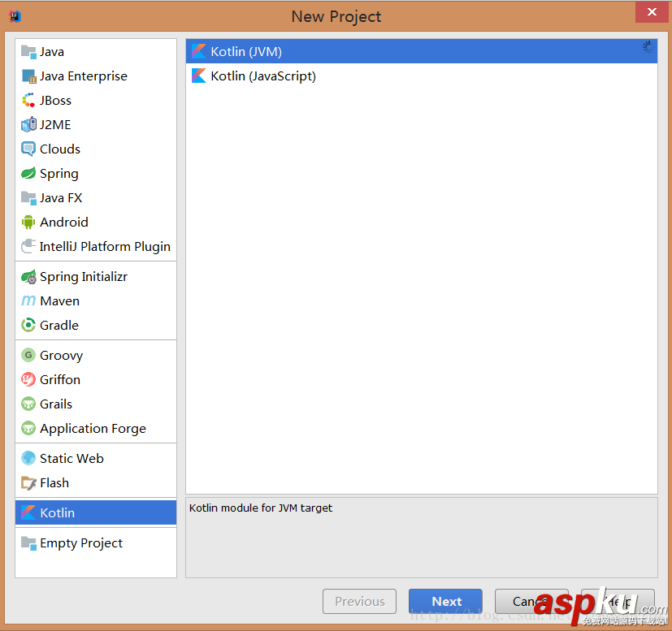Click the 'Kotlin module for JVM target' description
The width and height of the screenshot is (672, 631).
261,508
